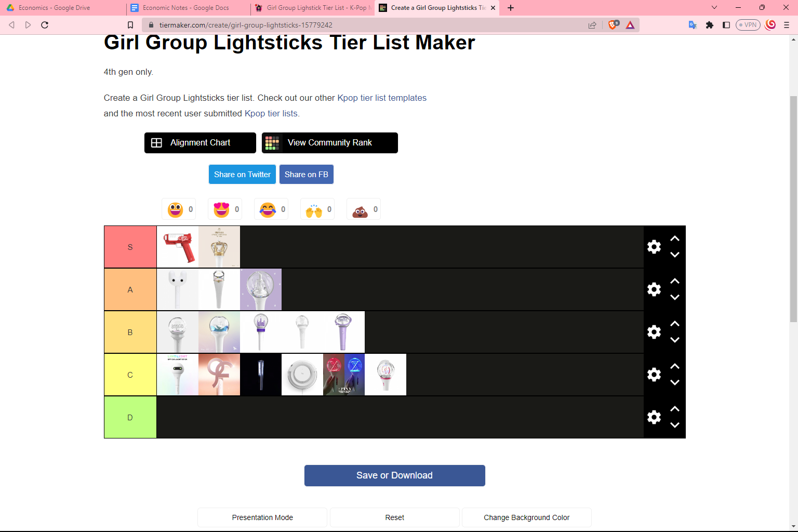Screen dimensions: 798x532
Task: Open Kpop tier lists link
Action: pos(271,113)
